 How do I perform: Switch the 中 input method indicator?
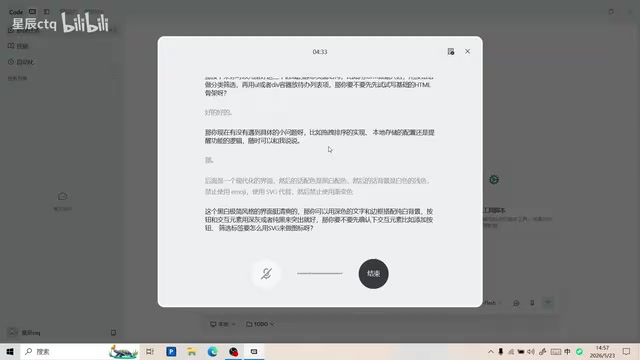tap(567, 351)
